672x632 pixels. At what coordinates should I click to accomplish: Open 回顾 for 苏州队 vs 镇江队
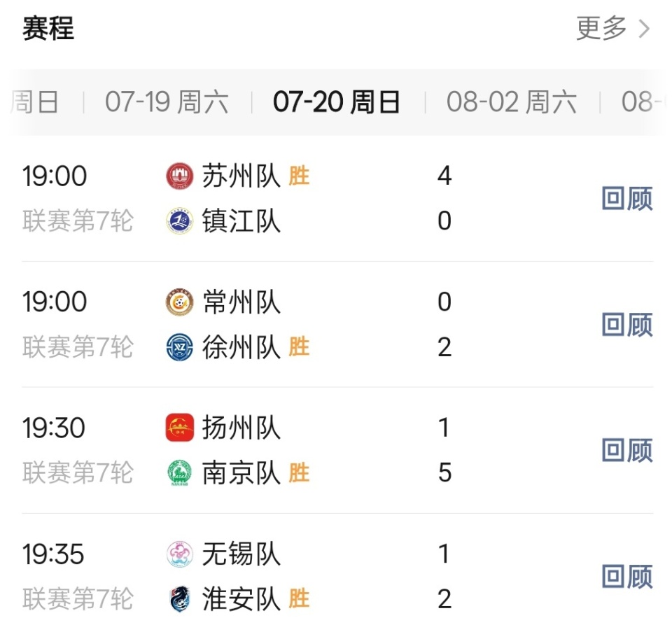click(x=627, y=198)
